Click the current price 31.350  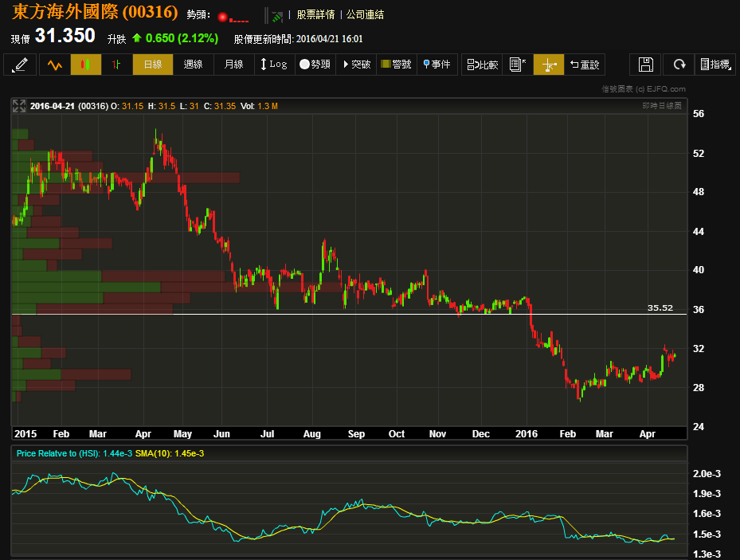click(x=65, y=36)
